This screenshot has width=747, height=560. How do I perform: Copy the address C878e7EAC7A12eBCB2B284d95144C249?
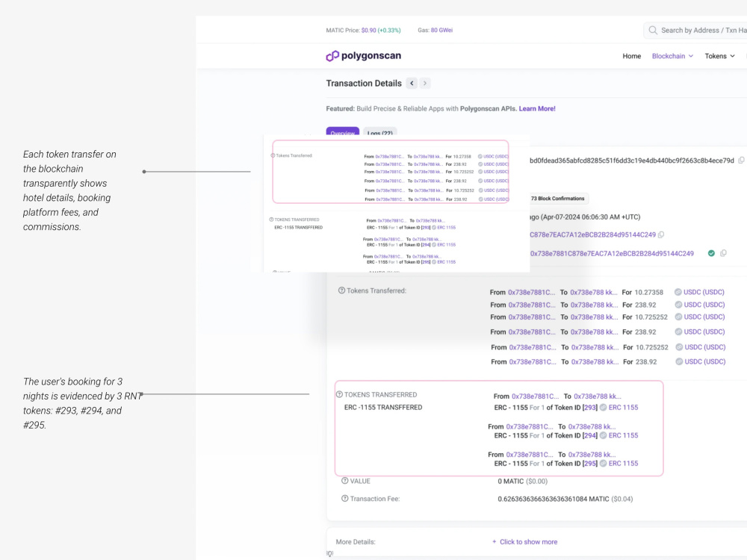click(661, 234)
